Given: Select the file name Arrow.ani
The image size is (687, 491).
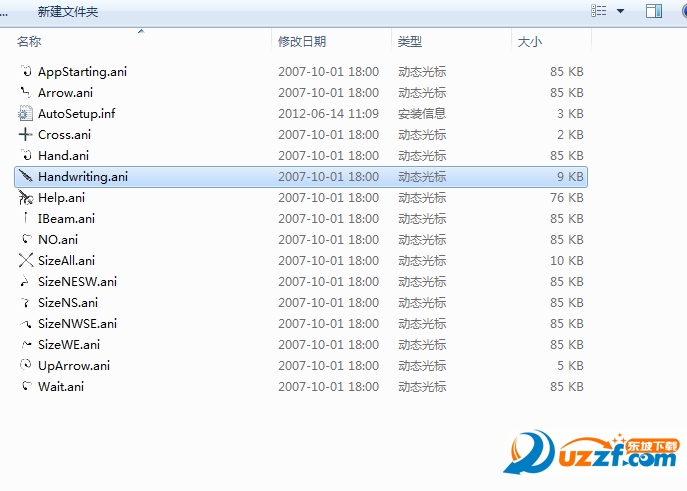Looking at the screenshot, I should tap(65, 92).
